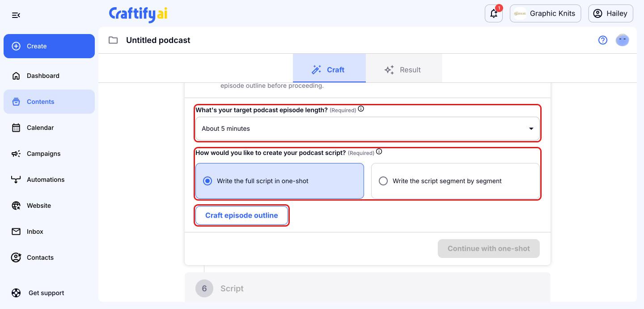Click the Craftify AI logo
Image resolution: width=644 pixels, height=309 pixels.
pyautogui.click(x=138, y=14)
